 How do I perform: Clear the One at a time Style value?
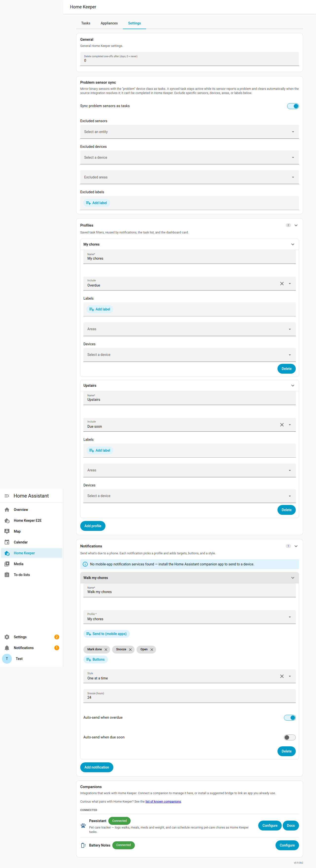[282, 676]
